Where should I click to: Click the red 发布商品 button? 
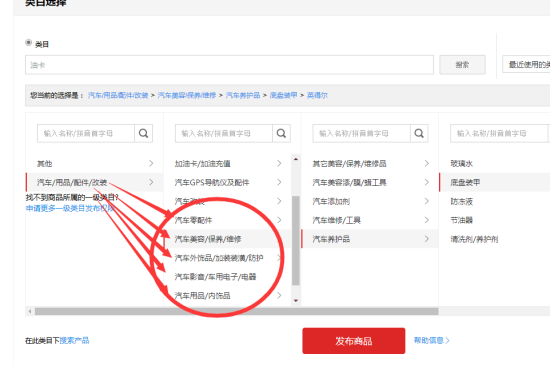(354, 341)
